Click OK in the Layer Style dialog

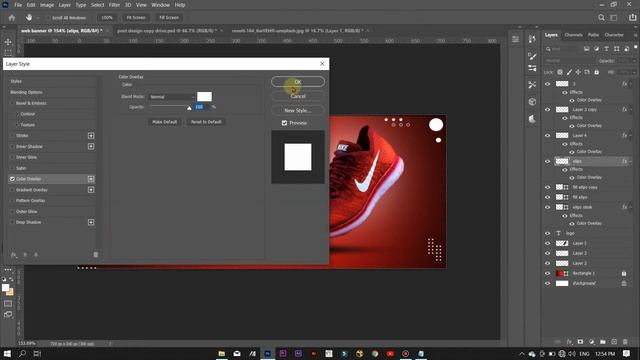pos(298,82)
